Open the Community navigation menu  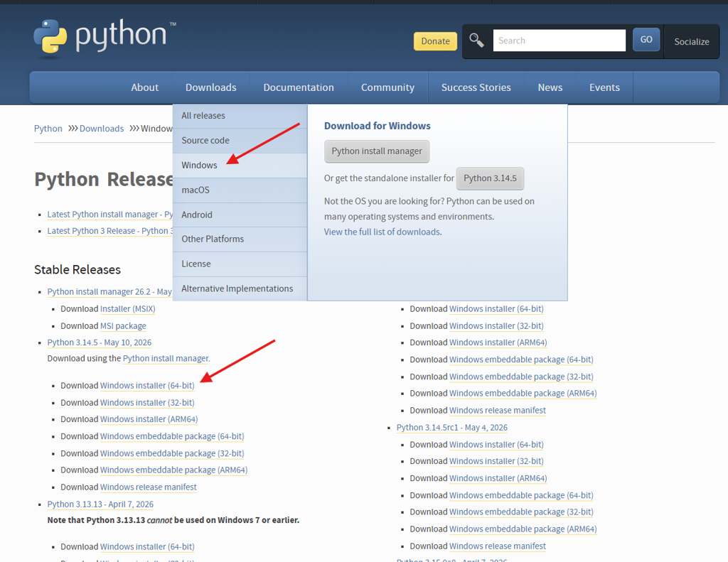tap(387, 87)
